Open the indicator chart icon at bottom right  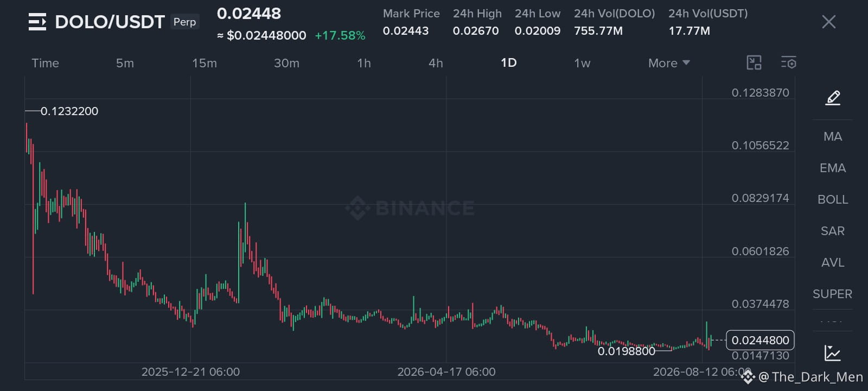click(832, 353)
